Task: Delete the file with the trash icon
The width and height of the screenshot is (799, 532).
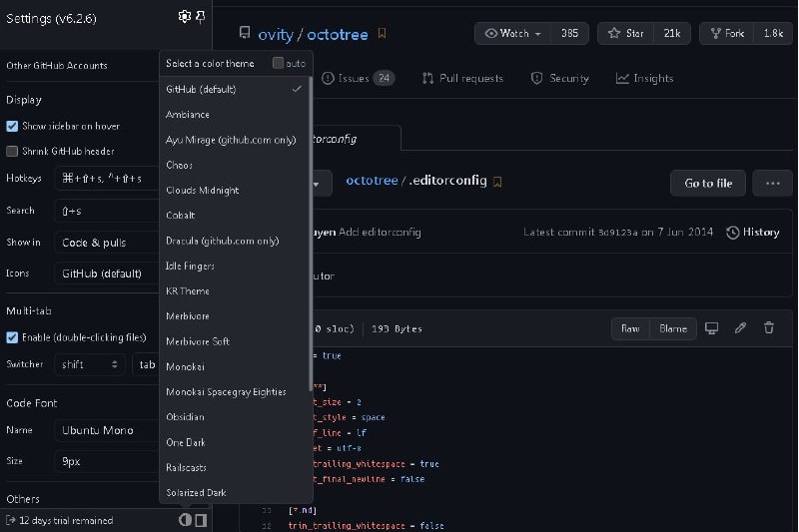Action: [769, 328]
